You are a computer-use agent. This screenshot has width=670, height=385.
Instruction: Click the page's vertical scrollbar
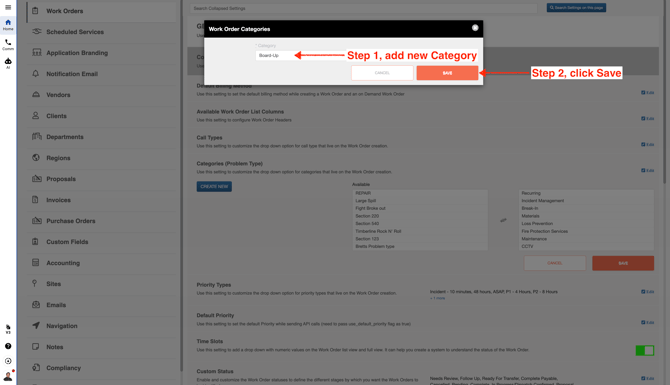click(x=664, y=92)
